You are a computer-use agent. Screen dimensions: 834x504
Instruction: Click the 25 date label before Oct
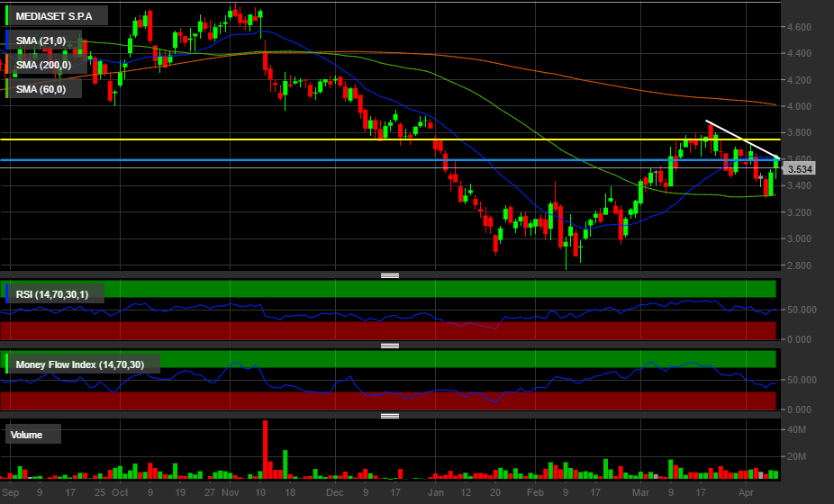[x=100, y=492]
